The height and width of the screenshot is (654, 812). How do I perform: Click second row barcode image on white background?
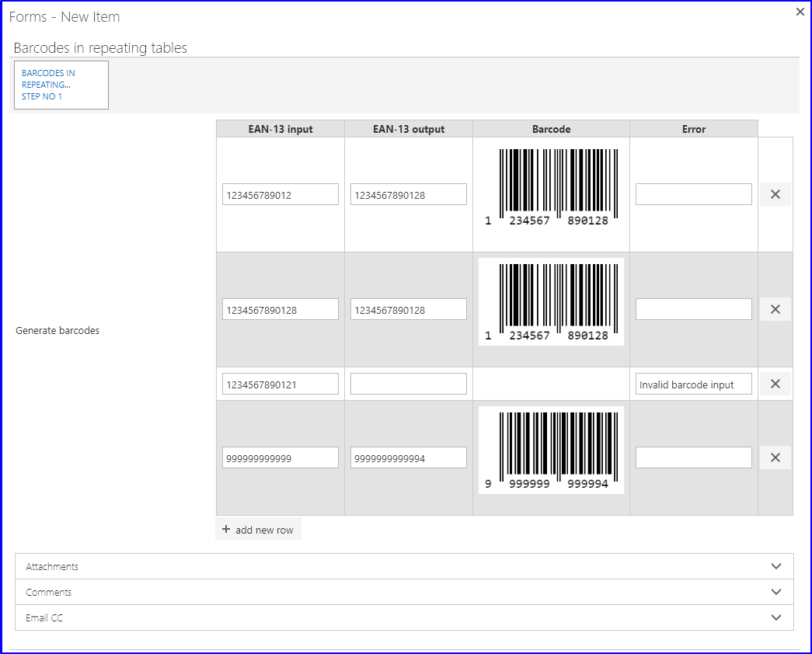(x=552, y=302)
